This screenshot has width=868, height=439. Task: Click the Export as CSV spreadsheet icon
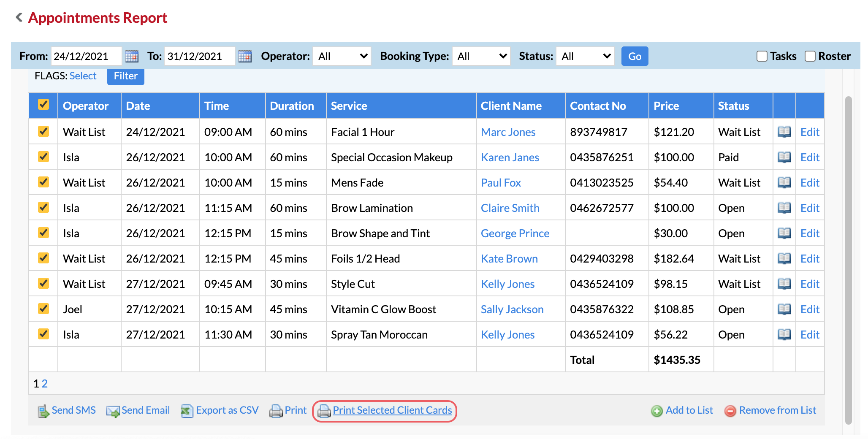[187, 411]
